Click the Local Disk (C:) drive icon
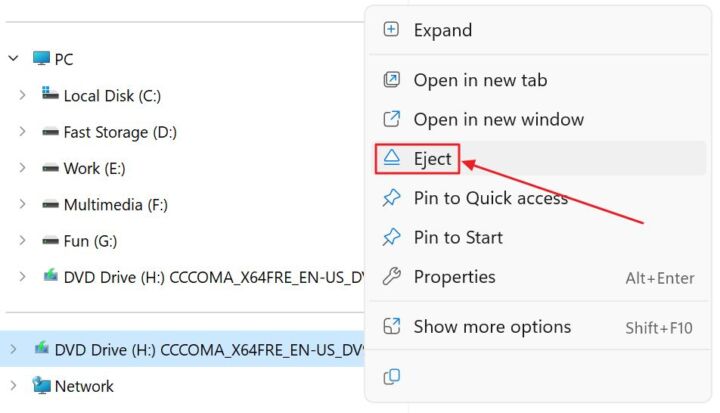Screen dimensions: 720x413 [50, 95]
